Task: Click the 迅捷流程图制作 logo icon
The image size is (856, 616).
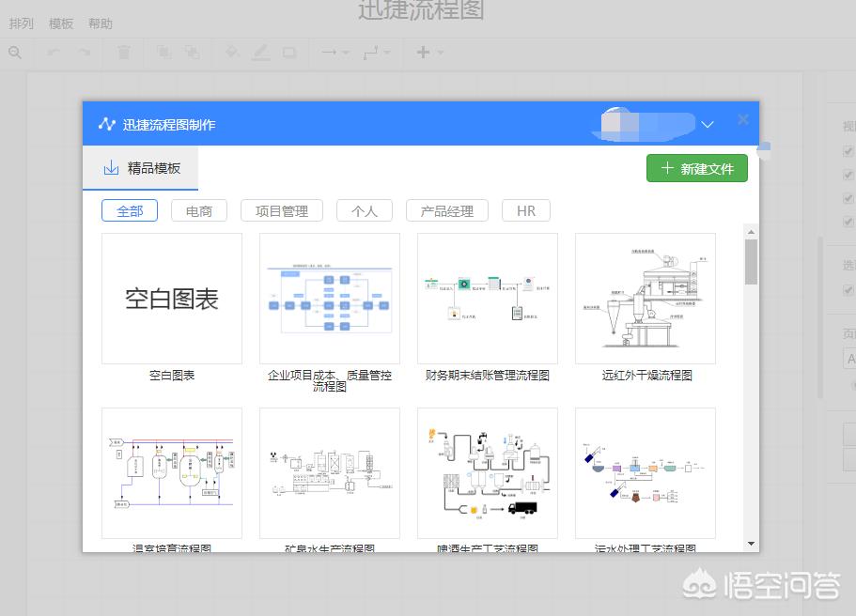Action: coord(107,124)
